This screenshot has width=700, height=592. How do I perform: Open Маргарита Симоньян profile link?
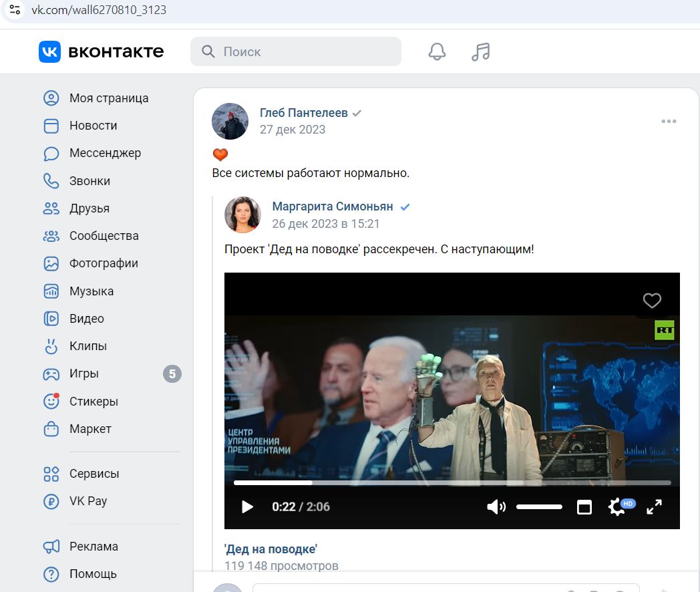(333, 206)
